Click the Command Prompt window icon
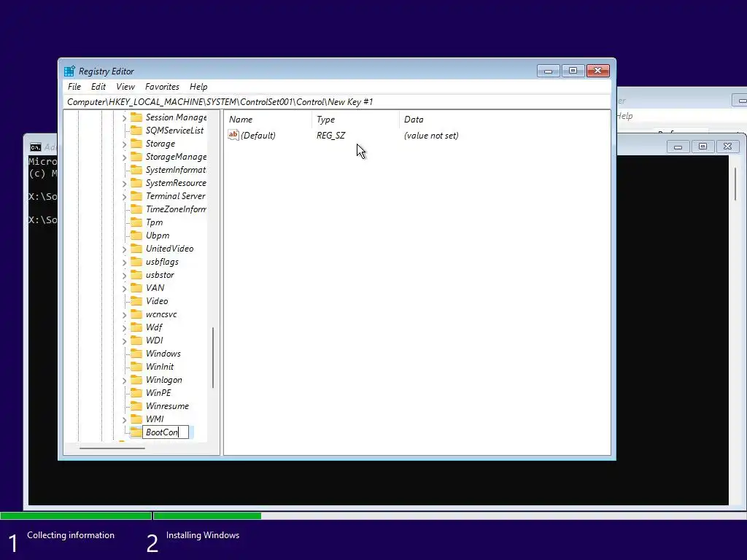747x560 pixels. coord(36,147)
